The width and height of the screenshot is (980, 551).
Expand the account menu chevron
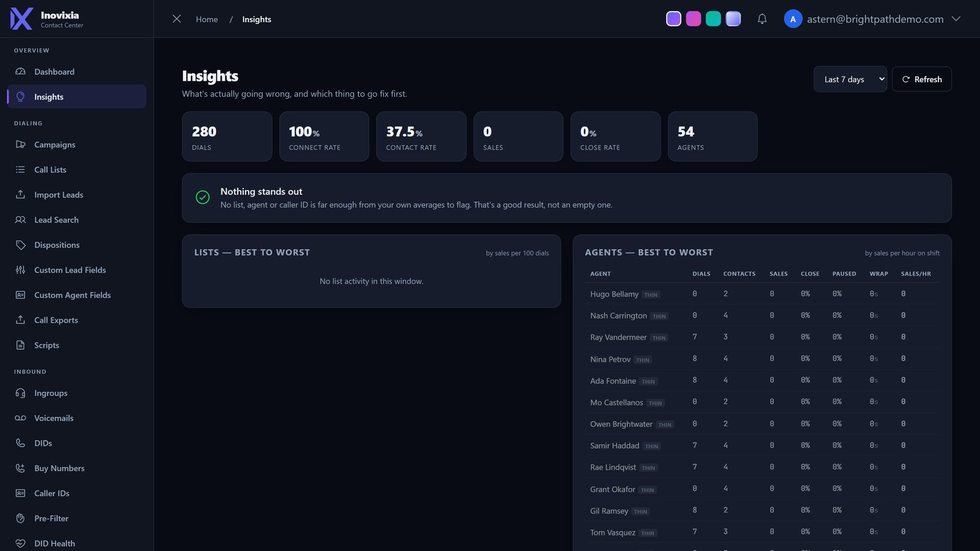point(956,19)
